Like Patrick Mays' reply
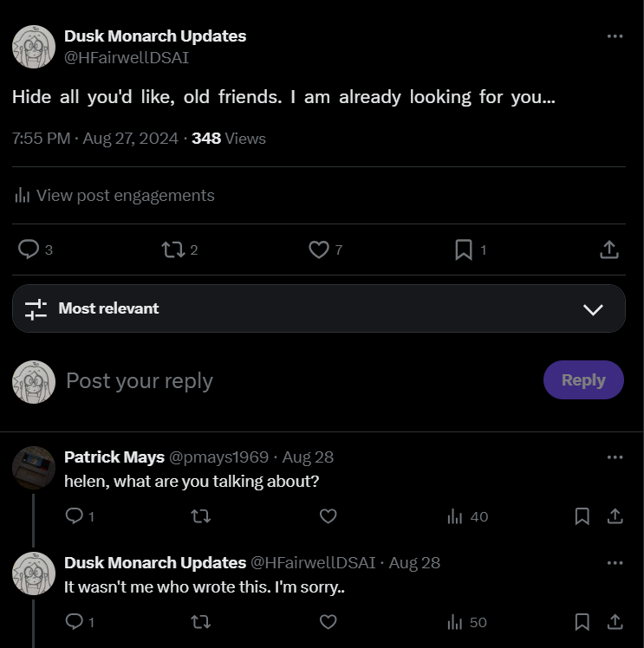The width and height of the screenshot is (644, 648). coord(328,516)
